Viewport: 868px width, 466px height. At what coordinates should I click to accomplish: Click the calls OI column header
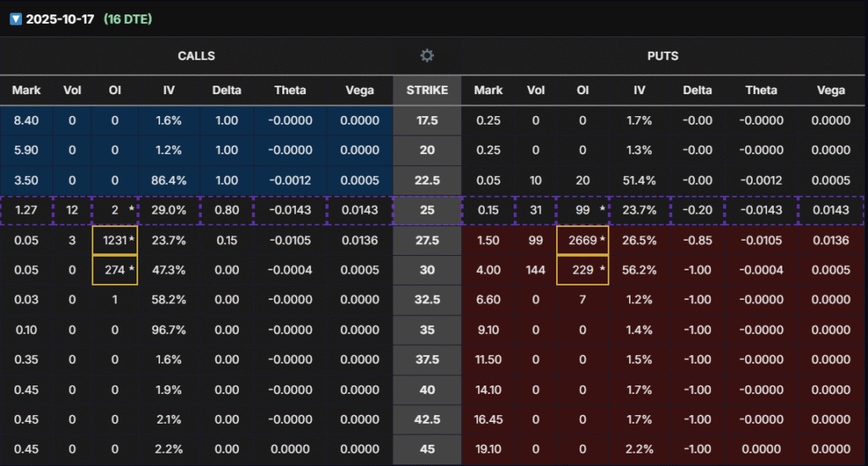[x=115, y=90]
